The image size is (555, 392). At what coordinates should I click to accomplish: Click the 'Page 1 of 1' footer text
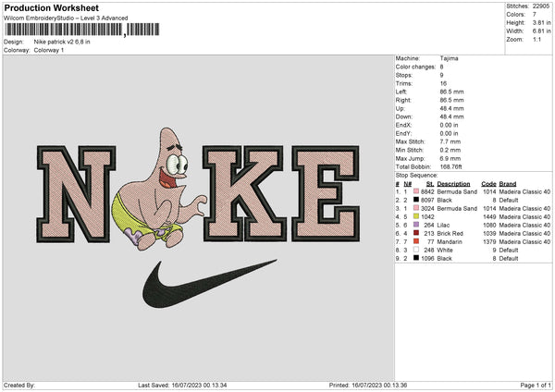pos(536,385)
